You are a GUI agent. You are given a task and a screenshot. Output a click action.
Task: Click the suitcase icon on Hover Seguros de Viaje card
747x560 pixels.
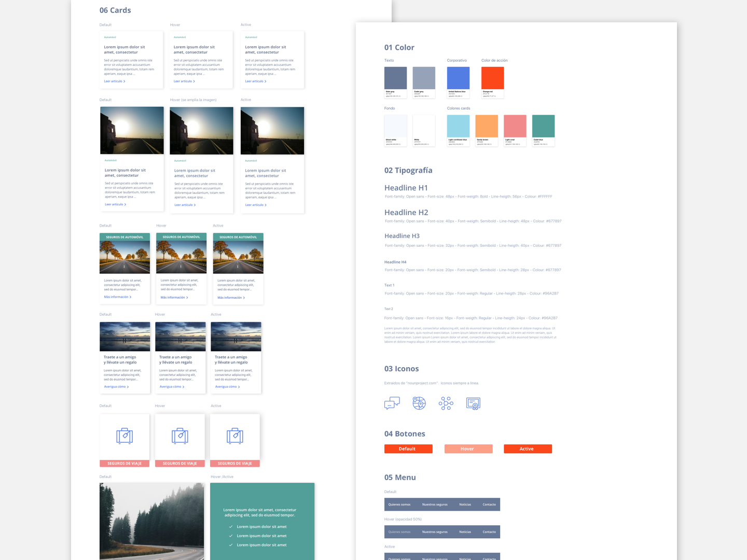180,436
